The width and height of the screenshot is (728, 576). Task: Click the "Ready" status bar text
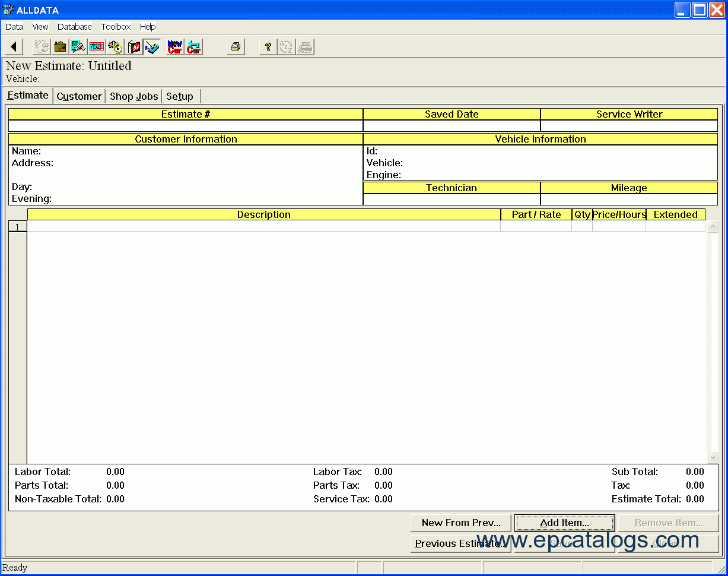pos(15,568)
